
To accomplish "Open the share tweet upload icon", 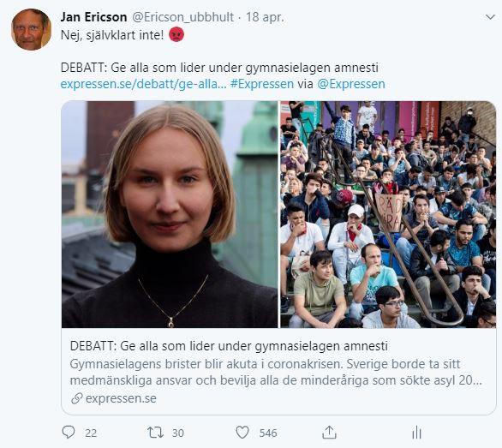I will tap(329, 433).
